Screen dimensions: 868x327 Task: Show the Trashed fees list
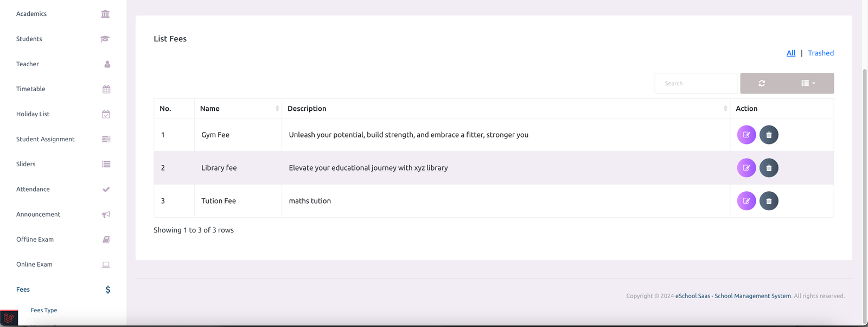[820, 53]
